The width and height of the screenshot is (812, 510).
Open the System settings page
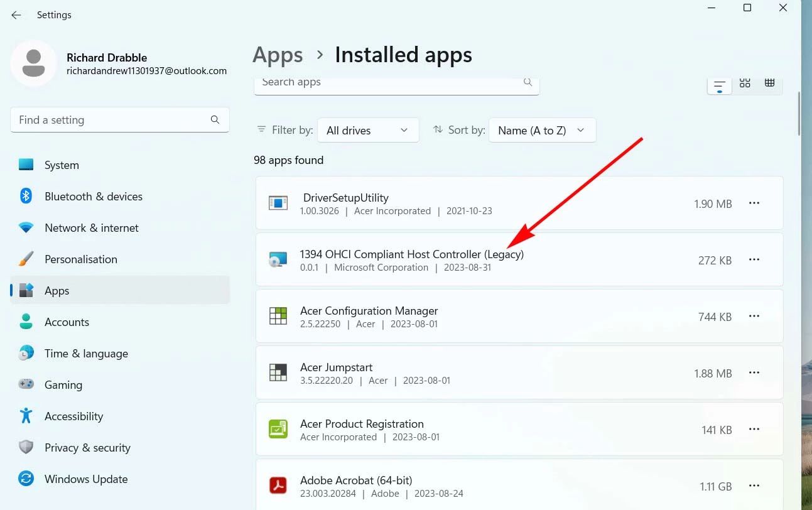(120, 165)
